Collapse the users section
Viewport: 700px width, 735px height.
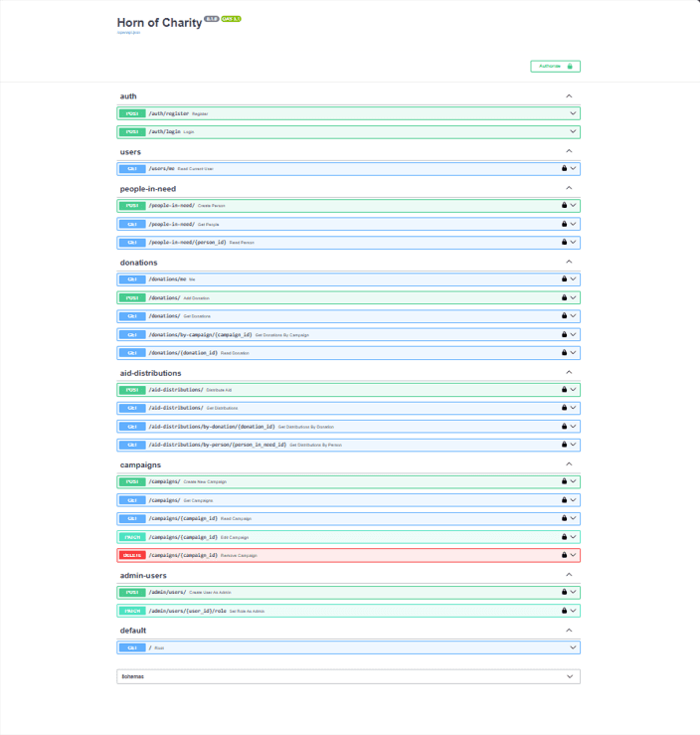coord(569,151)
